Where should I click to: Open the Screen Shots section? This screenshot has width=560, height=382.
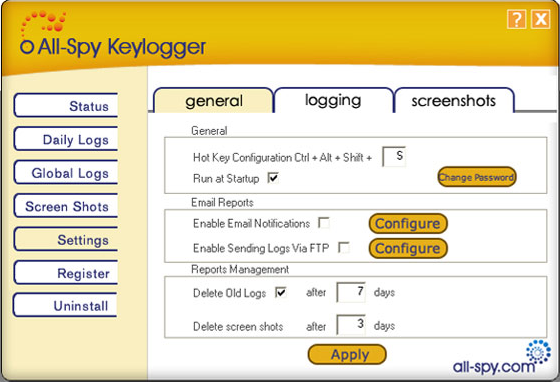(66, 206)
